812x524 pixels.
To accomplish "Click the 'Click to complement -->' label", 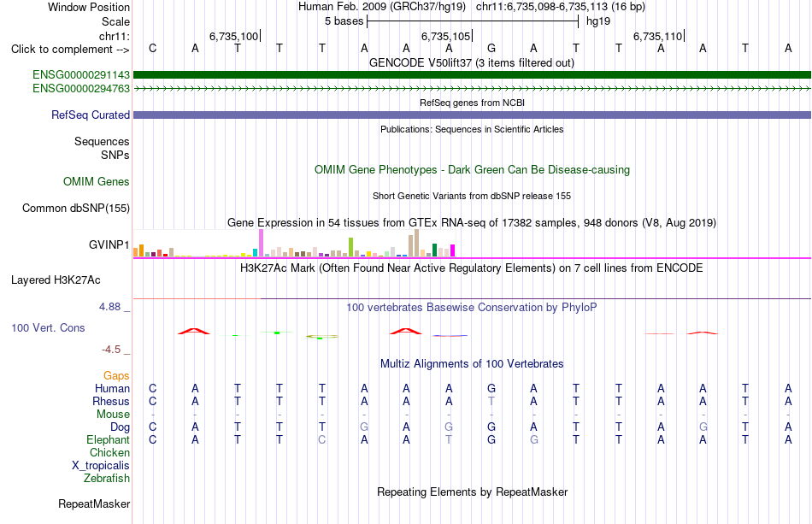I will [x=70, y=50].
